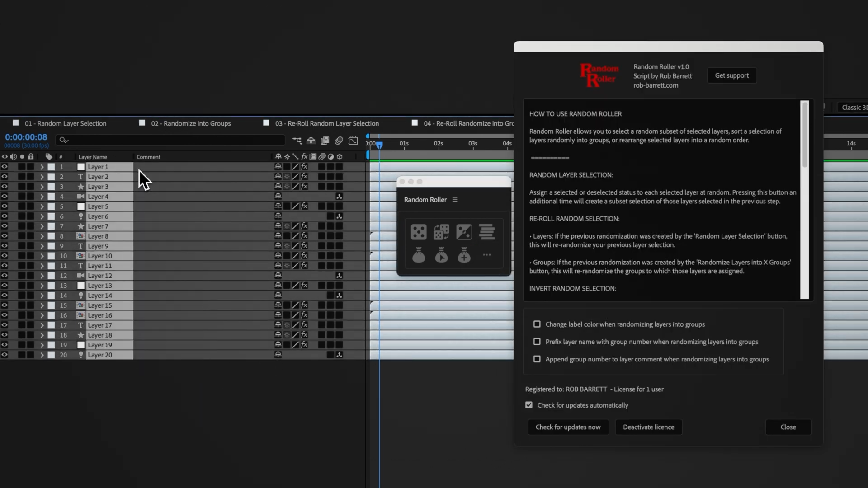The height and width of the screenshot is (488, 868).
Task: Click the bag with cursor arrow icon
Action: click(x=441, y=255)
